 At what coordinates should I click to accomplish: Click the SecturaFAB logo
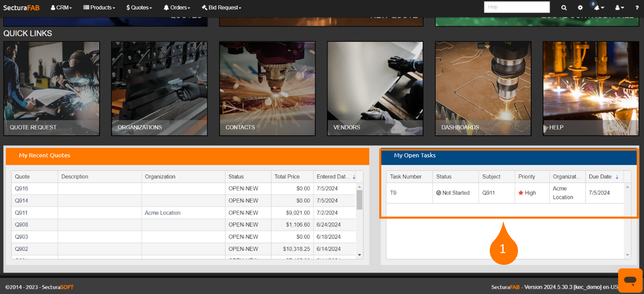coord(21,8)
